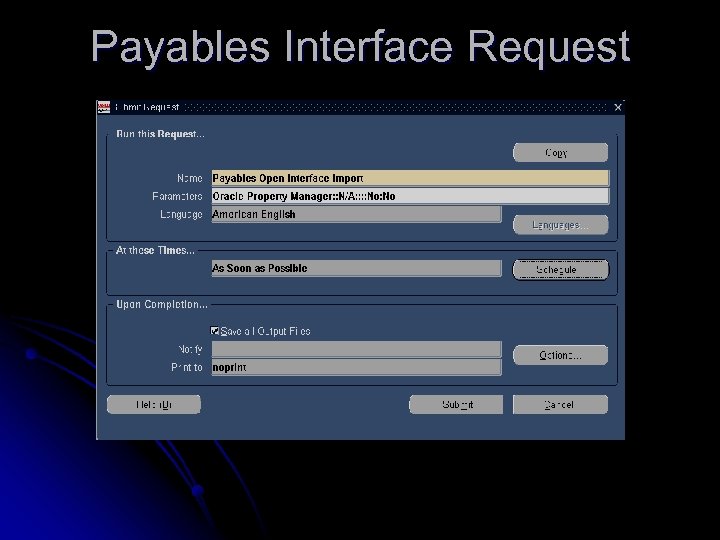Viewport: 720px width, 540px height.
Task: Click the As Soon as Possible field
Action: tap(356, 268)
